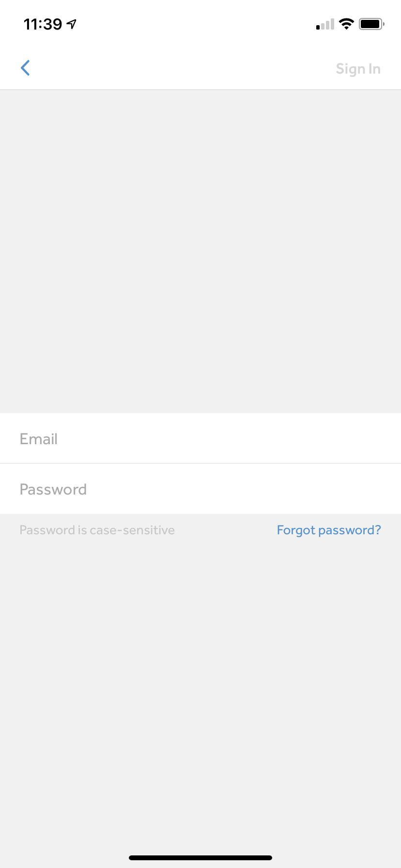
Task: Tap the location services arrow in status bar
Action: click(x=71, y=23)
